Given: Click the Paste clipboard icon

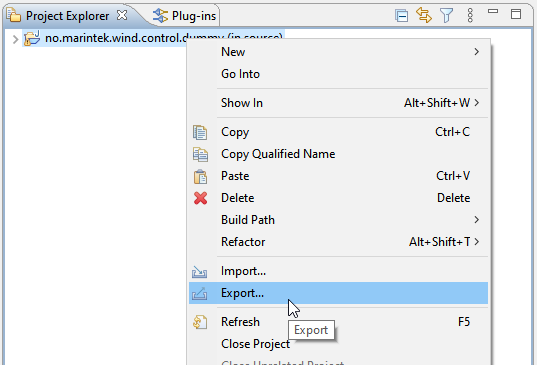Looking at the screenshot, I should click(x=200, y=177).
